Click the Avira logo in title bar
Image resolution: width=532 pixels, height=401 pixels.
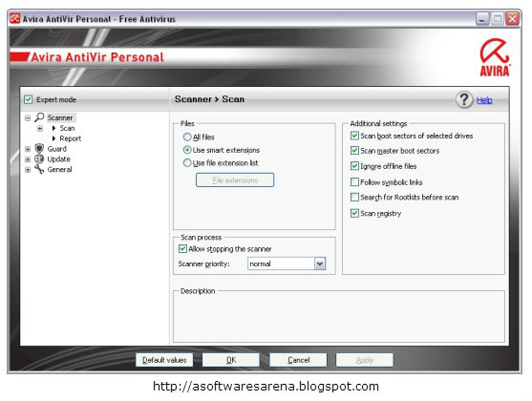click(x=15, y=18)
